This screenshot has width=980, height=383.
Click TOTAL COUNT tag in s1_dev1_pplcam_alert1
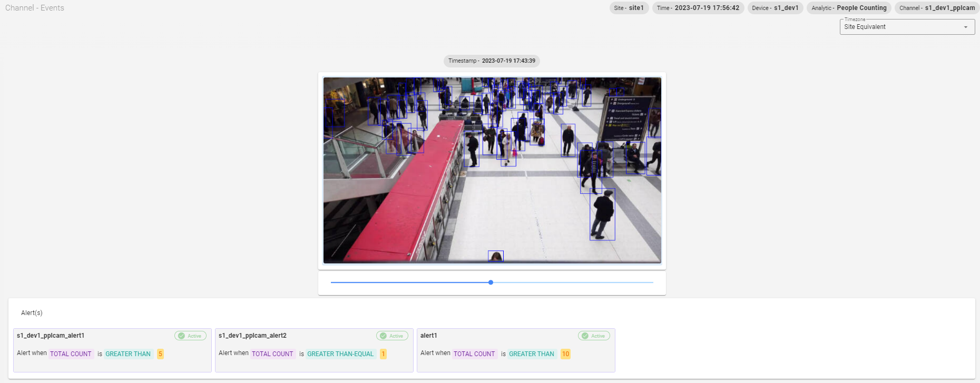point(71,354)
